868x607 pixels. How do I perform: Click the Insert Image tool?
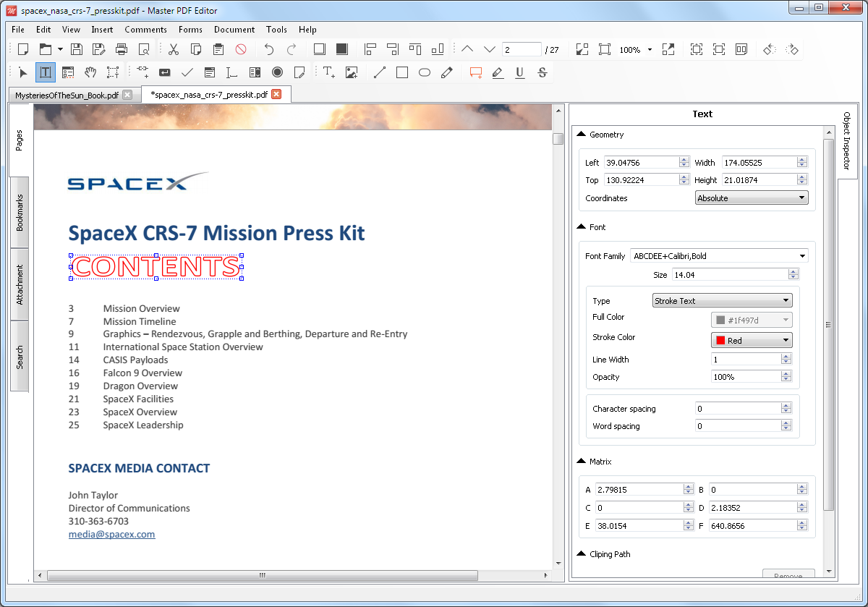tap(352, 72)
